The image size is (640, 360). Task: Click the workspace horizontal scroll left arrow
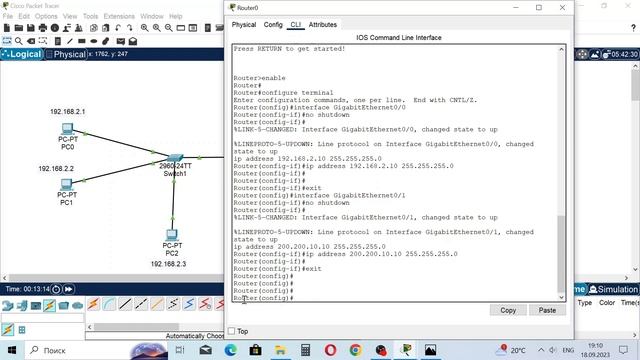(x=4, y=278)
